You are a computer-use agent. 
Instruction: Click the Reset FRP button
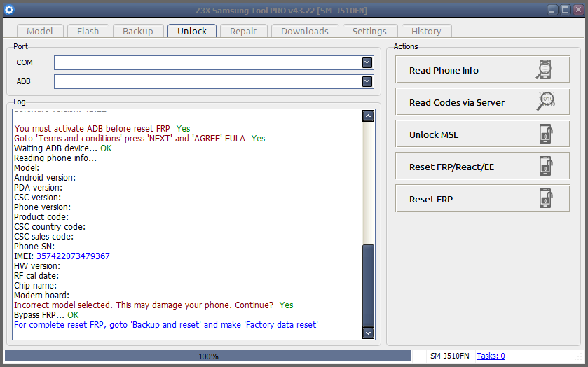pos(482,198)
